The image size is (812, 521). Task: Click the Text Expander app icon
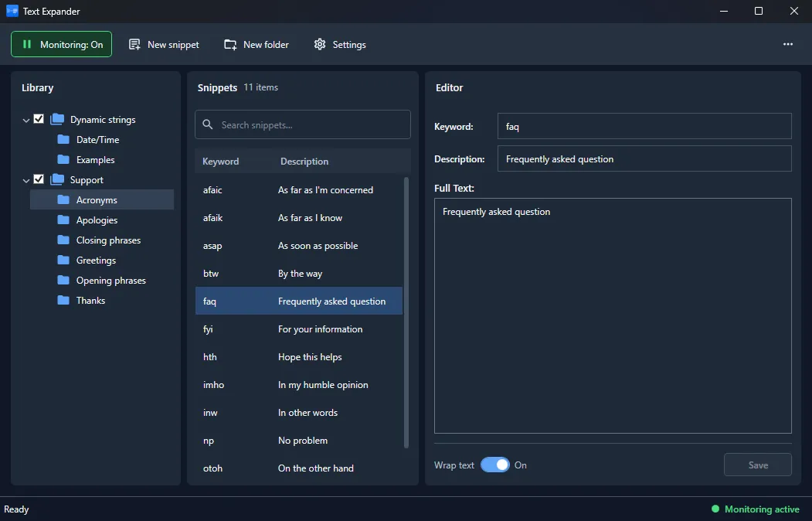(x=12, y=11)
